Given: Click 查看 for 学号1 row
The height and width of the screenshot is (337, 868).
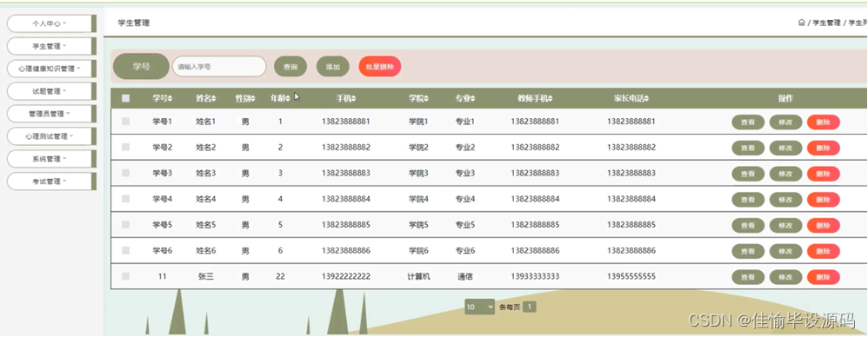Looking at the screenshot, I should pyautogui.click(x=748, y=122).
